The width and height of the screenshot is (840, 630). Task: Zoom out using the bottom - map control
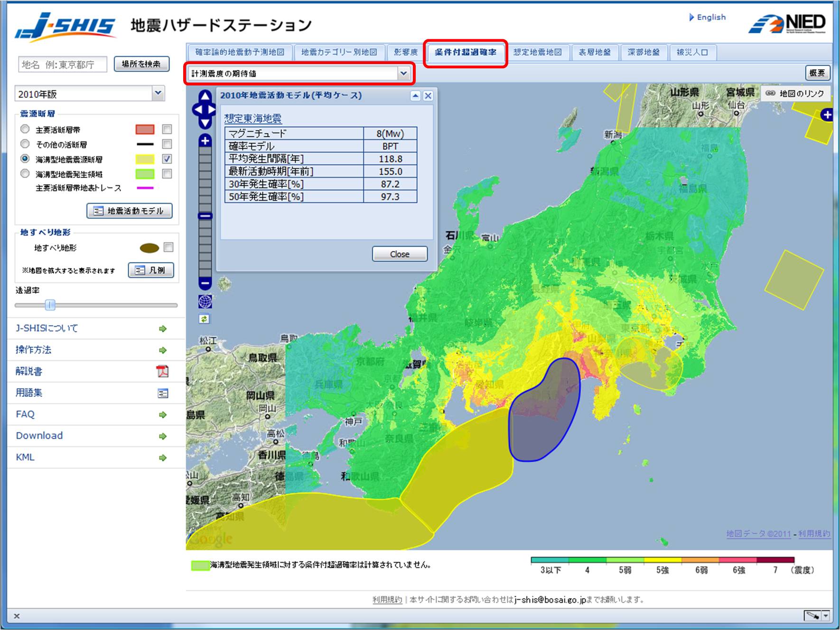click(204, 283)
